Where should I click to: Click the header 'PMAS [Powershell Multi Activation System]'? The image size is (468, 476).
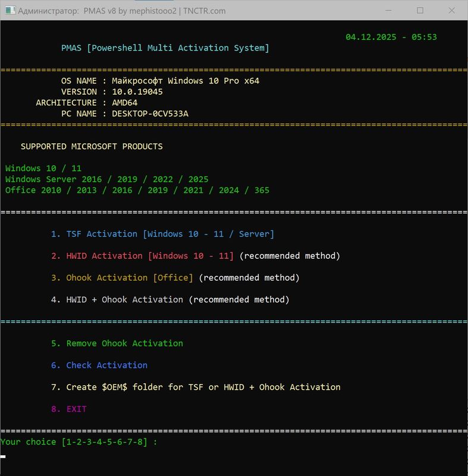pos(165,48)
